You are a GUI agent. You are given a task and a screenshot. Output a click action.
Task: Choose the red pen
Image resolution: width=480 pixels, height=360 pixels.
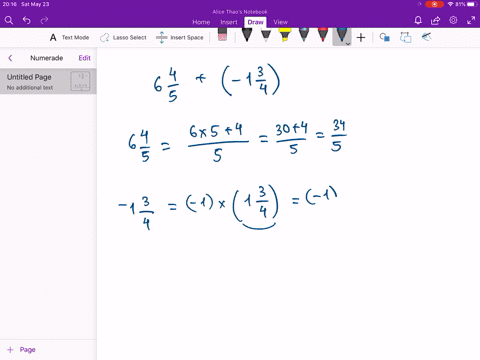pos(323,35)
